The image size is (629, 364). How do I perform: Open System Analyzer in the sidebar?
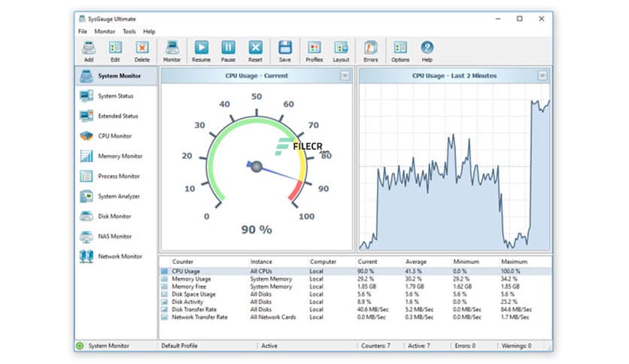pyautogui.click(x=116, y=196)
